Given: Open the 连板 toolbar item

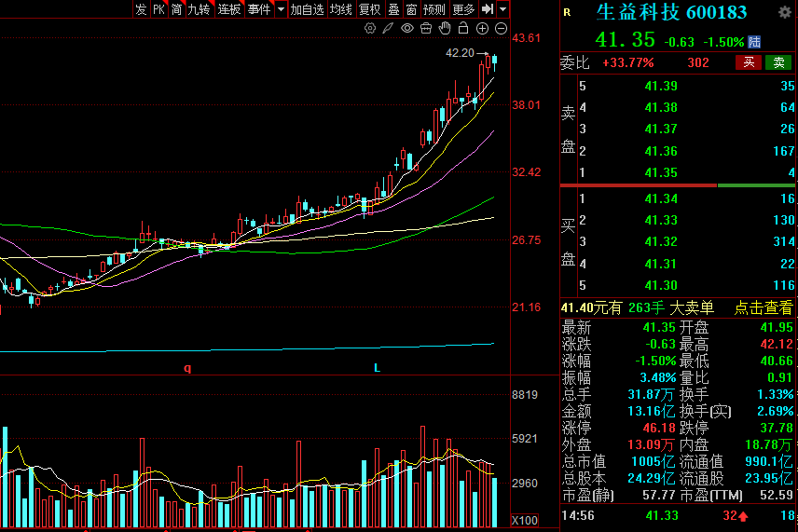Looking at the screenshot, I should [229, 9].
